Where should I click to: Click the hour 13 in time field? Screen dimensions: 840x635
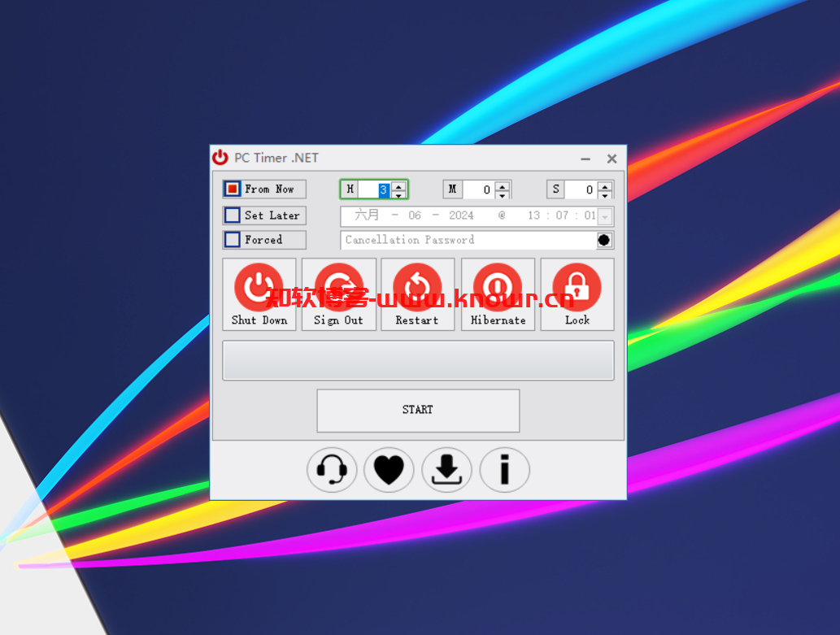coord(533,215)
